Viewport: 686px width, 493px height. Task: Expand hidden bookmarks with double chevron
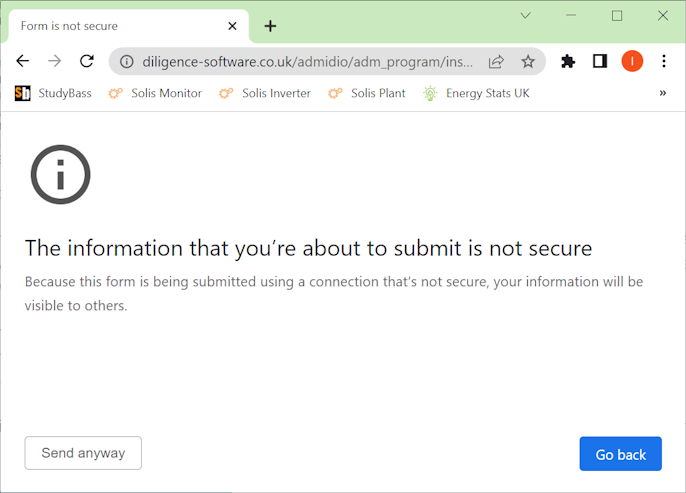tap(662, 93)
